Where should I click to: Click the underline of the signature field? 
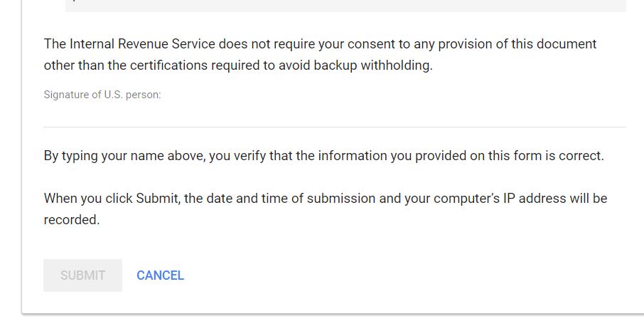click(x=335, y=127)
